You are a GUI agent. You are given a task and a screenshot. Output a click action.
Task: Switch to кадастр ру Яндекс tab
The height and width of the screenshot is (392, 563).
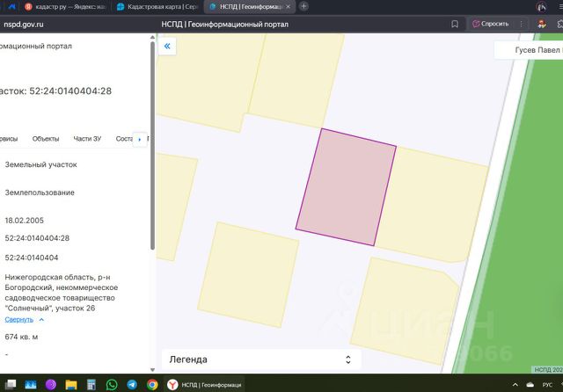(x=67, y=6)
